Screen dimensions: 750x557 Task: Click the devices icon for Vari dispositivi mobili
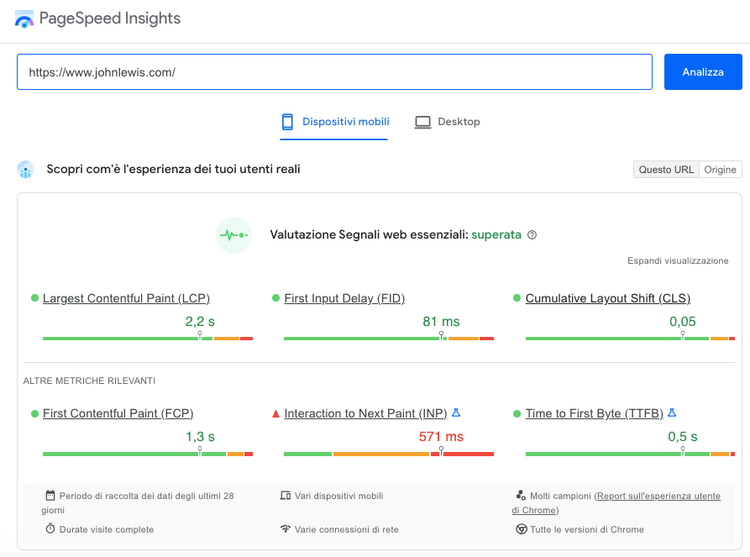click(286, 495)
